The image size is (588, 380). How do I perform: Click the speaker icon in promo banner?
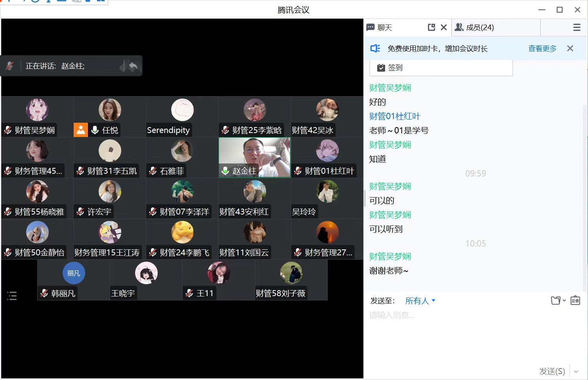point(375,48)
